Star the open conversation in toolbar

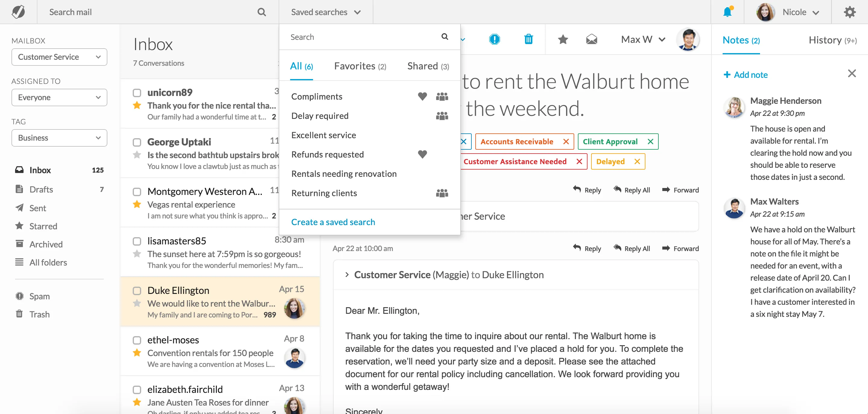563,40
